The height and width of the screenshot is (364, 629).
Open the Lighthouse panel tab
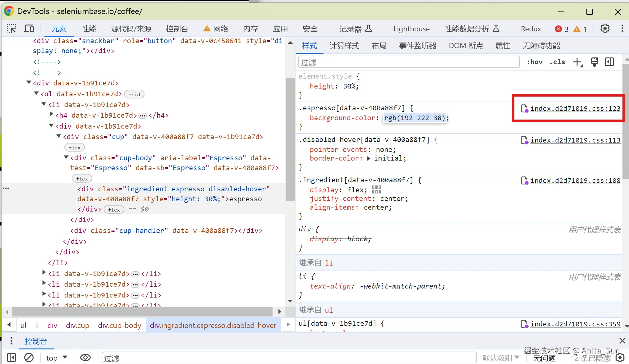411,29
